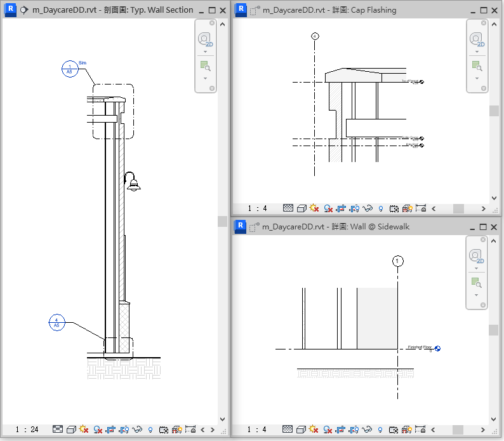Open Temporary View Properties in Cap Flashing view
504x441 pixels.
[394, 208]
